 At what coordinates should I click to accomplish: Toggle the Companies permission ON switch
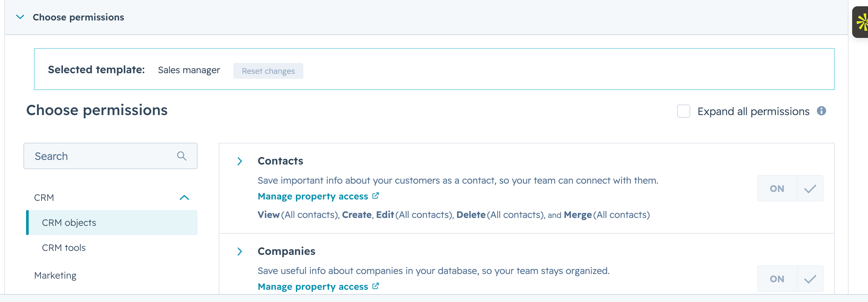(777, 279)
